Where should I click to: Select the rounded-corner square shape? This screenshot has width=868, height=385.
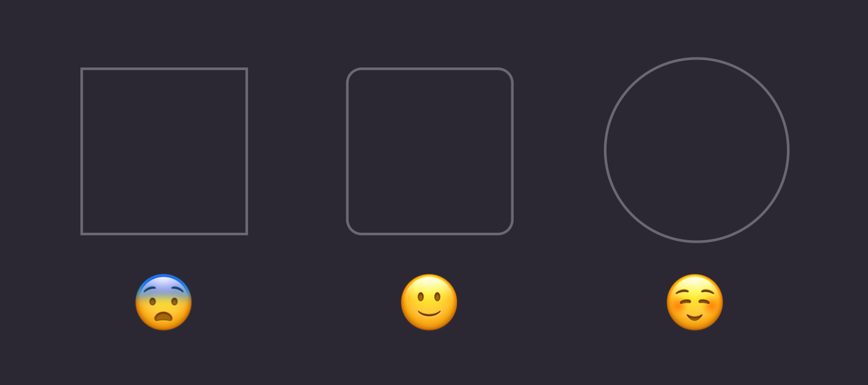[x=430, y=151]
